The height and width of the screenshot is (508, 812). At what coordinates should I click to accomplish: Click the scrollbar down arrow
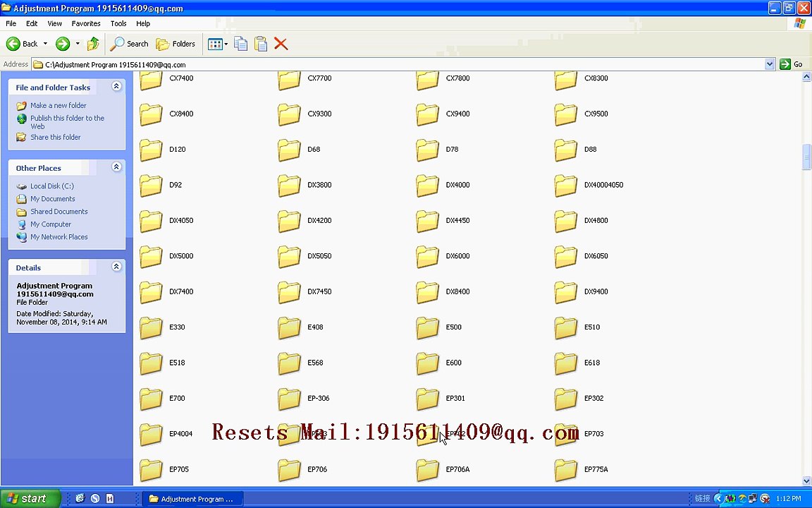(x=806, y=481)
